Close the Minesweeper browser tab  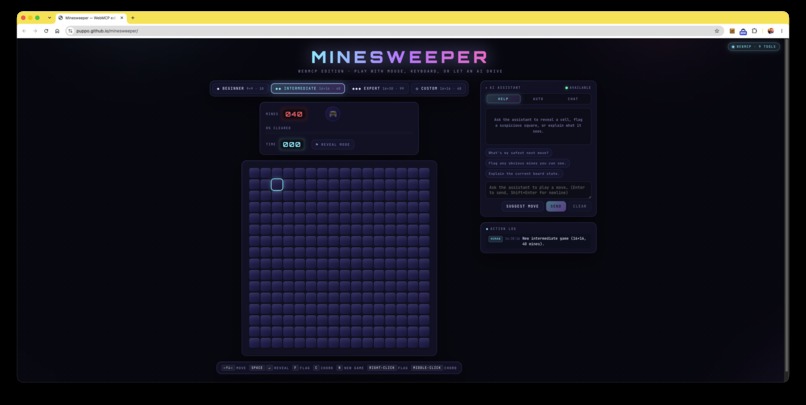click(x=122, y=17)
